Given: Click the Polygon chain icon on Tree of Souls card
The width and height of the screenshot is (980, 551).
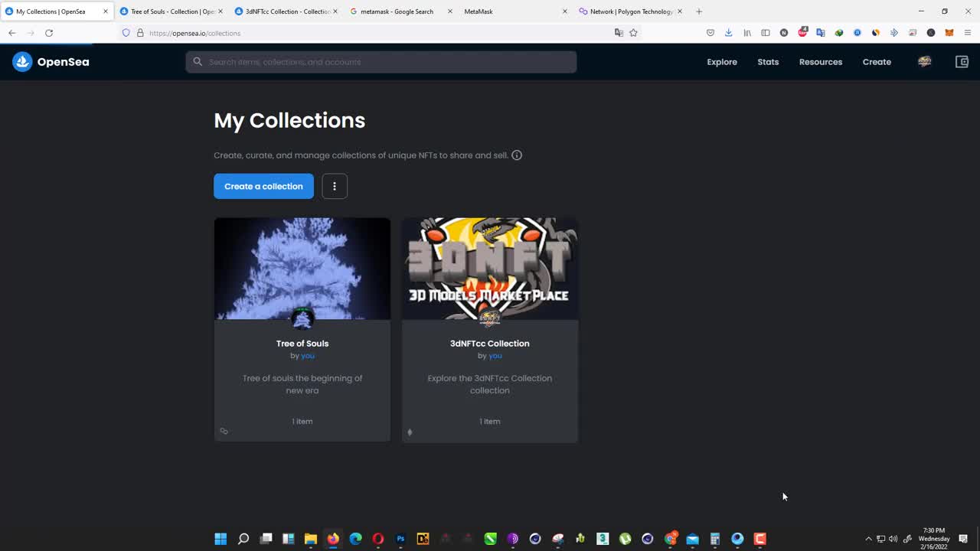Looking at the screenshot, I should (x=224, y=431).
